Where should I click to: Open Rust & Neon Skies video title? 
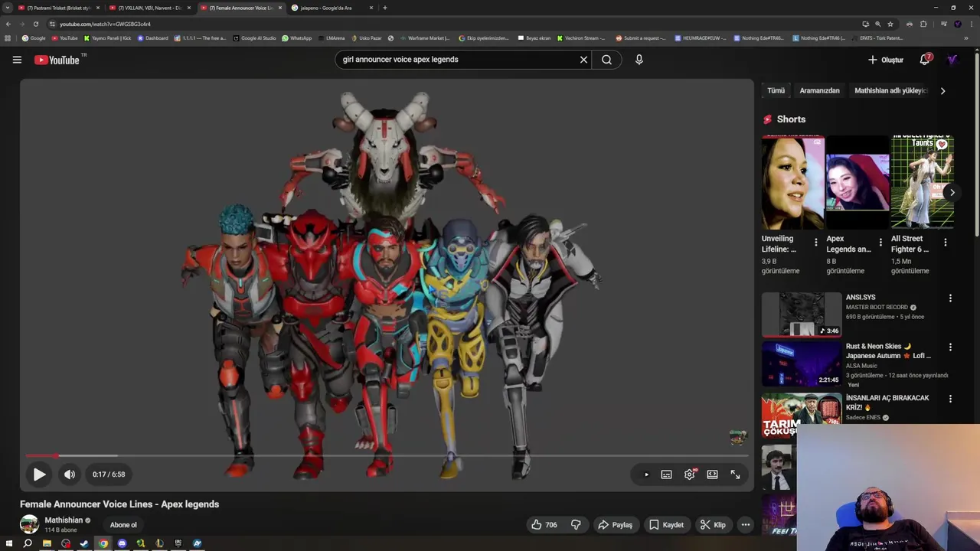pos(889,351)
